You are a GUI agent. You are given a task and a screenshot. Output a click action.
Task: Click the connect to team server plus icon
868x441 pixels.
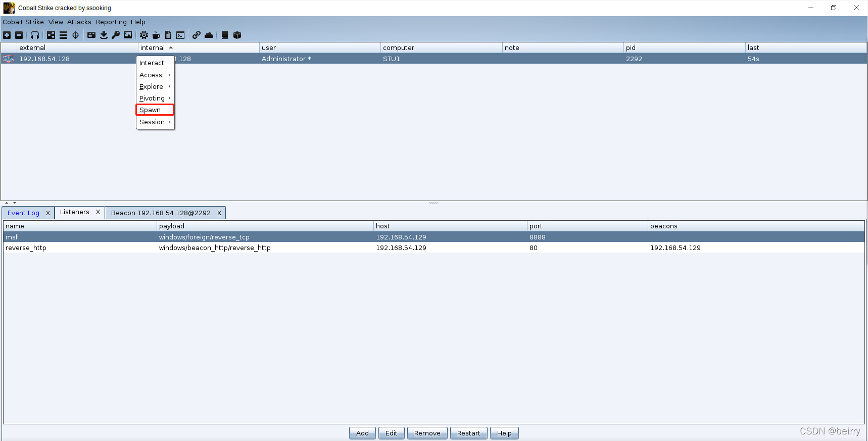click(7, 35)
